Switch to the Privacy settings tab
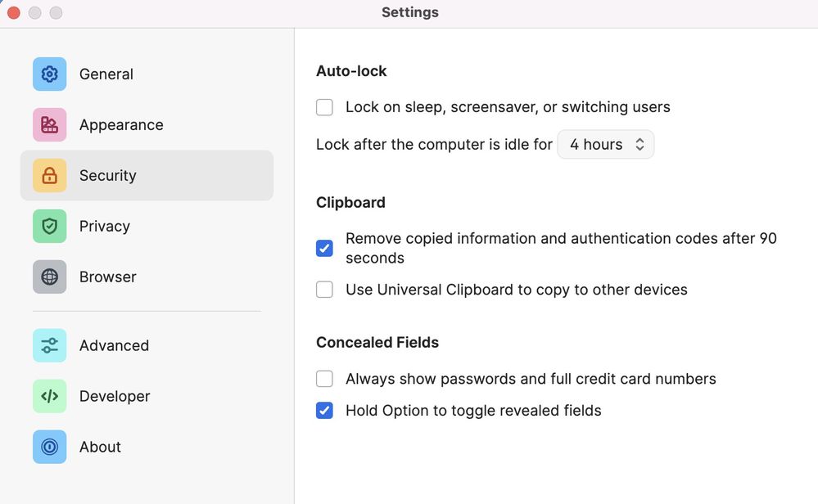This screenshot has height=504, width=818. [x=105, y=227]
